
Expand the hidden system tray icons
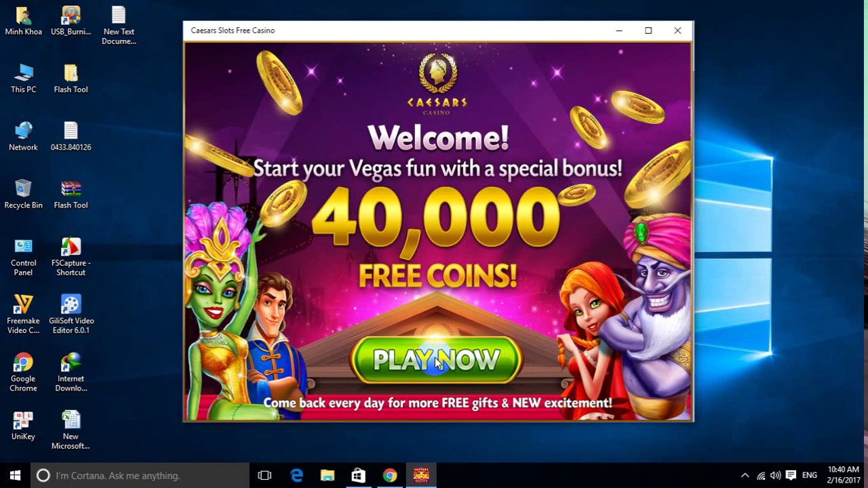point(745,475)
